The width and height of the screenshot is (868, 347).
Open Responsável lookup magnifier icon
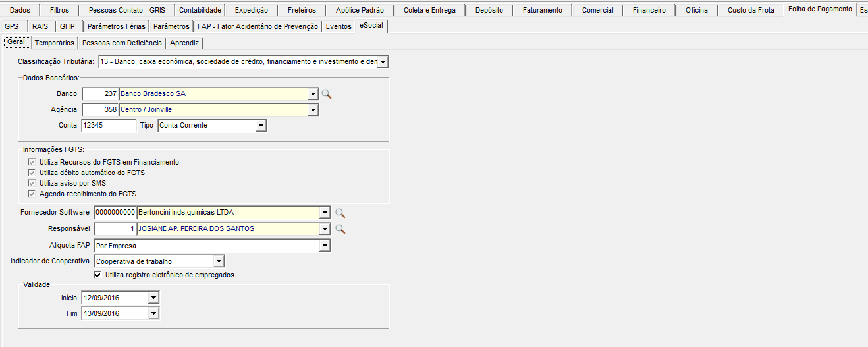point(340,229)
